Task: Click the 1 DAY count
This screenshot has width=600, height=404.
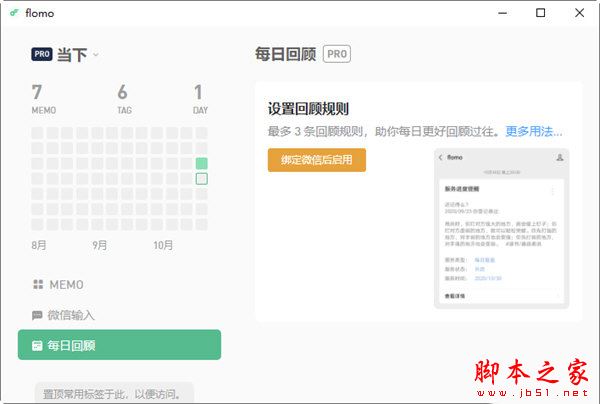Action: coord(200,99)
